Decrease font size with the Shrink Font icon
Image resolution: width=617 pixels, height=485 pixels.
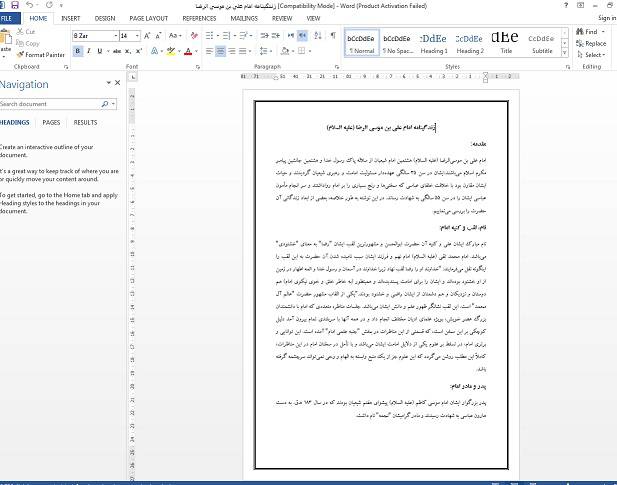coord(158,36)
